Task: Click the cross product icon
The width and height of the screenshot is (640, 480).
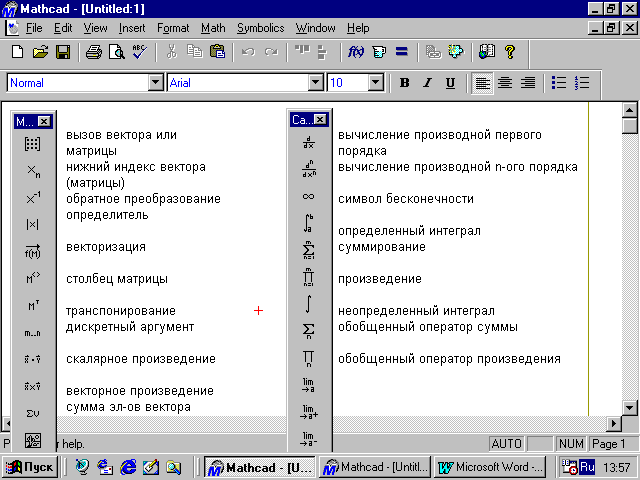Action: (33, 386)
